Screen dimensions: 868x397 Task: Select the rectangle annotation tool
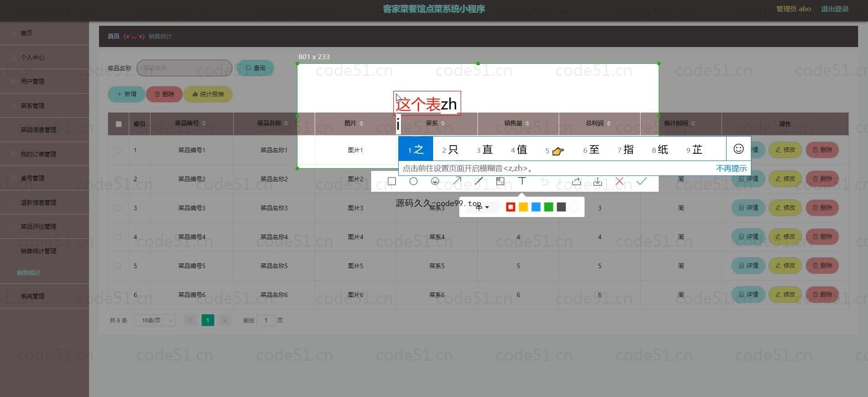392,181
